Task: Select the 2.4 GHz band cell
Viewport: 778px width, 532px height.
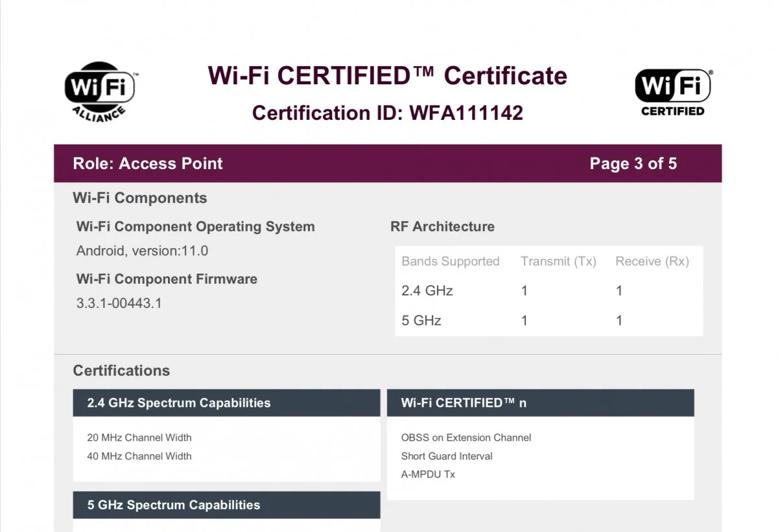Action: (x=427, y=291)
